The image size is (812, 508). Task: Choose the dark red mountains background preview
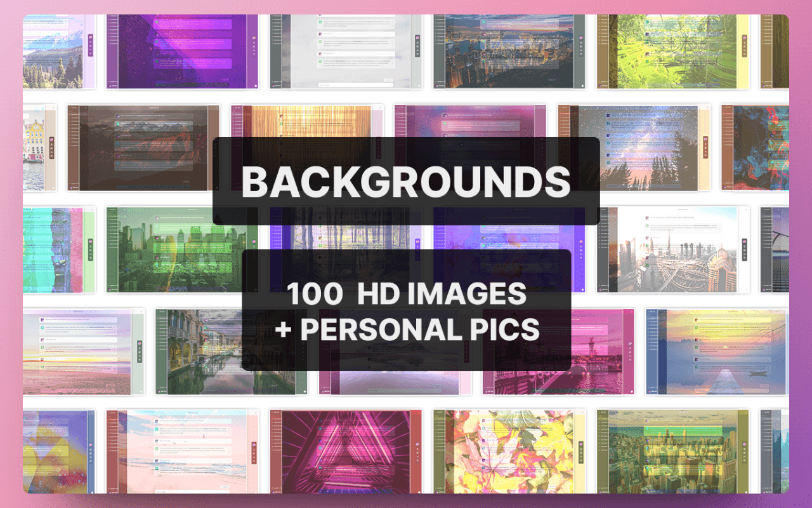143,148
